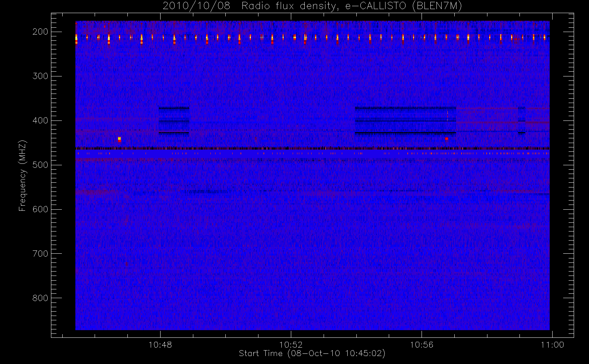Image resolution: width=589 pixels, height=364 pixels.
Task: Click the 700 frequency tick label
Action: (40, 254)
